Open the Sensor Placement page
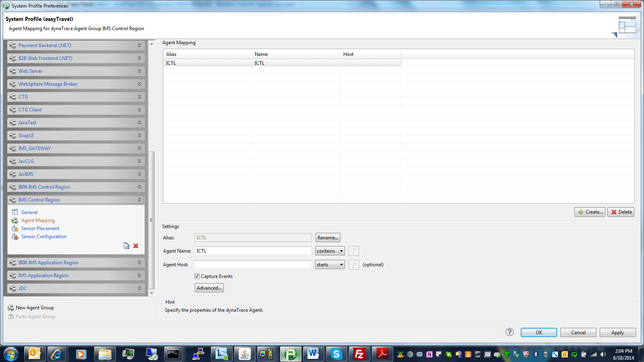 pos(40,228)
